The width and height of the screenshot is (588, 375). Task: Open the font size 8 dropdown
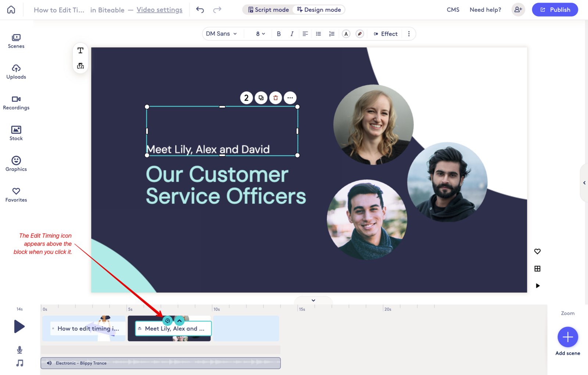tap(261, 34)
